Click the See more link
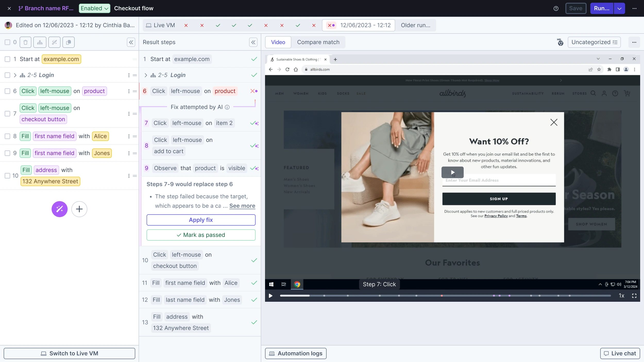This screenshot has width=644, height=362. (242, 206)
